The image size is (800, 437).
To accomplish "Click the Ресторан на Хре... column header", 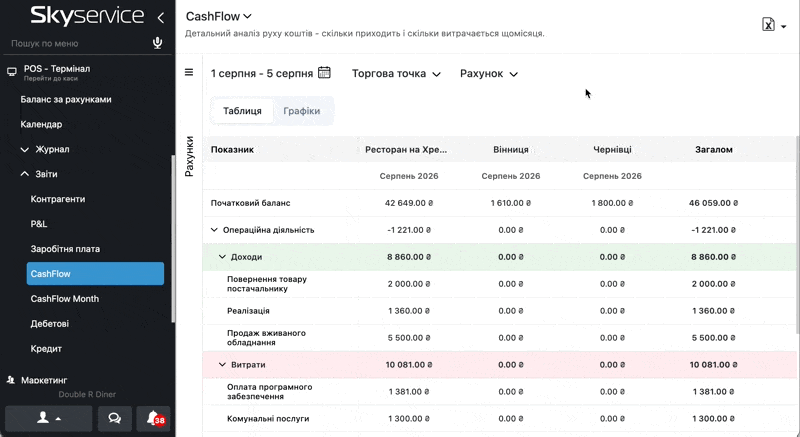I will [406, 149].
